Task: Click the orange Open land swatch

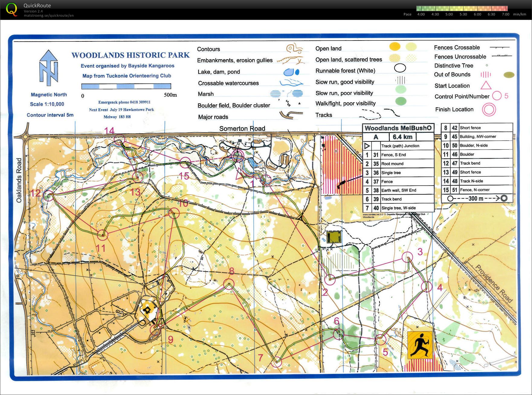Action: pos(395,46)
